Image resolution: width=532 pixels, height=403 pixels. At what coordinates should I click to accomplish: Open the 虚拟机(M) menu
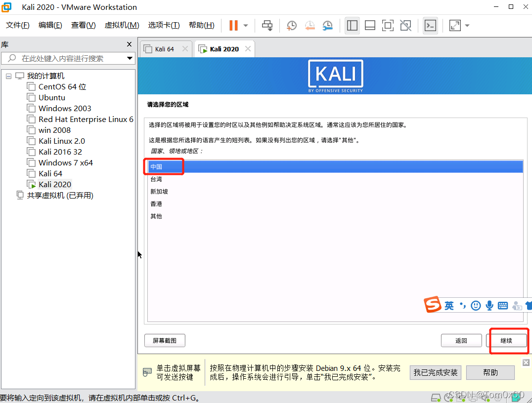(x=122, y=25)
